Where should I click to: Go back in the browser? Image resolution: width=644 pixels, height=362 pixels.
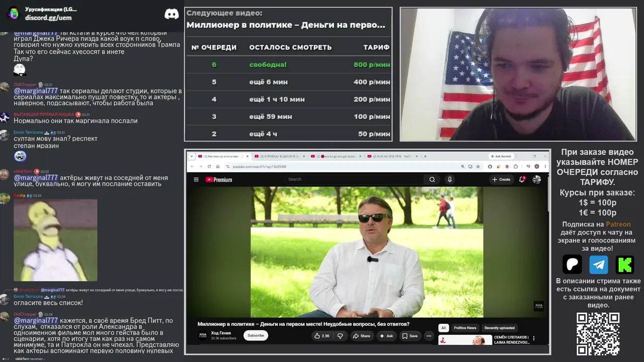[x=193, y=166]
